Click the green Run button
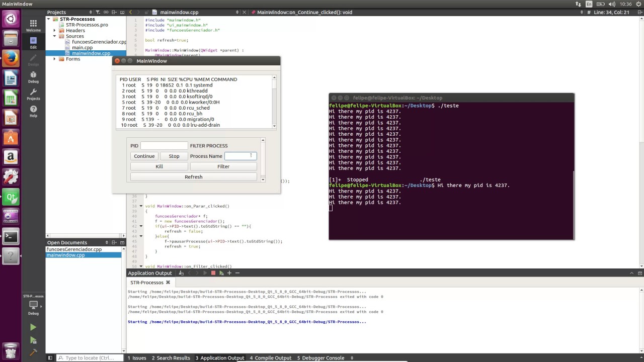The width and height of the screenshot is (644, 362). click(x=33, y=327)
